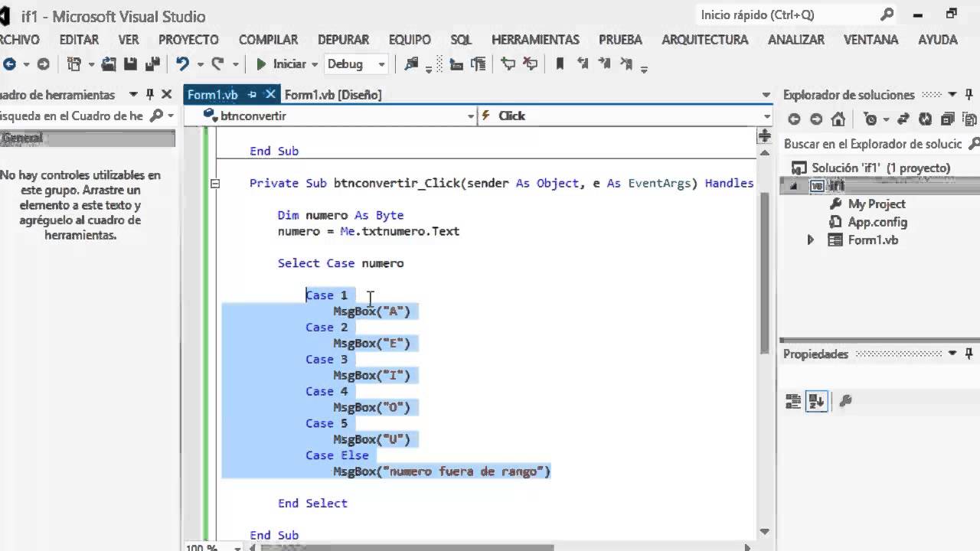This screenshot has width=980, height=551.
Task: Open the EDITAR menu
Action: 79,40
